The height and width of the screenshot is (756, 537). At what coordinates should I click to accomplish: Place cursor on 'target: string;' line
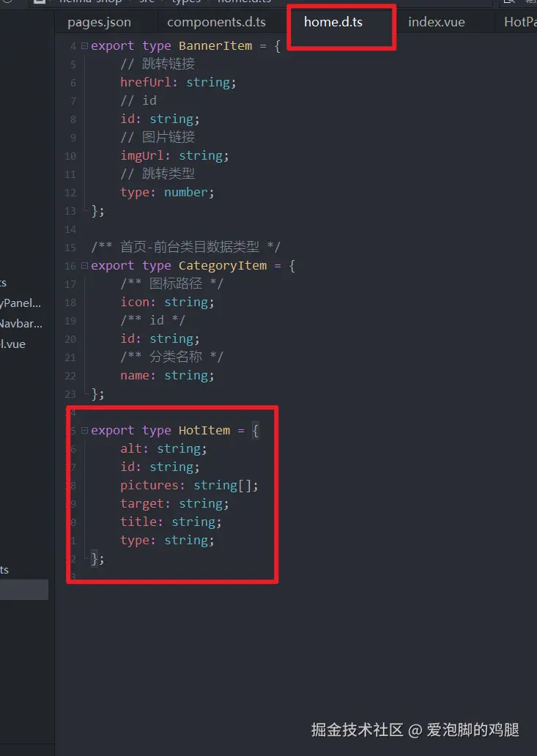tap(174, 504)
